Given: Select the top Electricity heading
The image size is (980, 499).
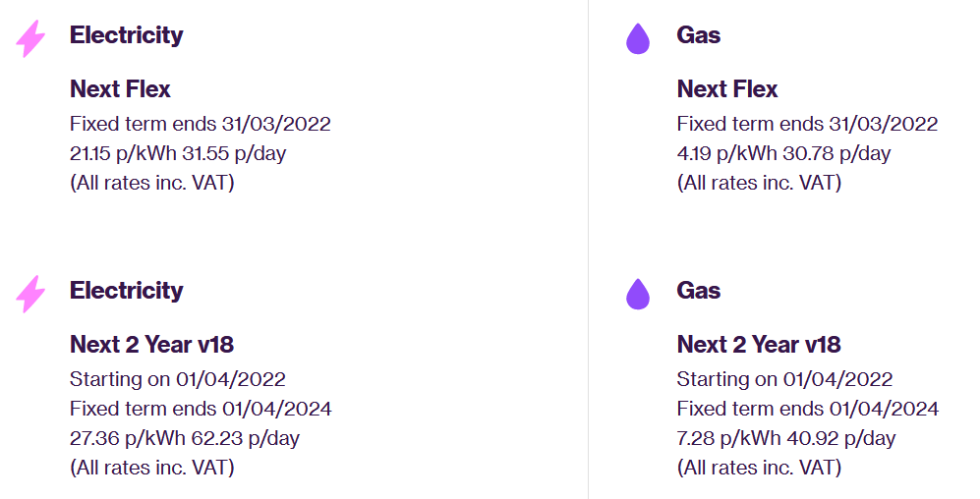Looking at the screenshot, I should (126, 35).
